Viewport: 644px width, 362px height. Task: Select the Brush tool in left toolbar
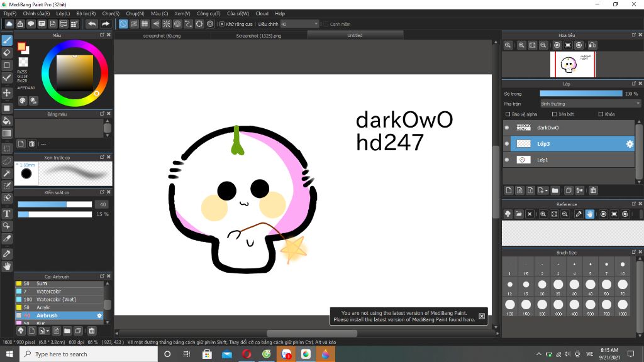[x=7, y=40]
